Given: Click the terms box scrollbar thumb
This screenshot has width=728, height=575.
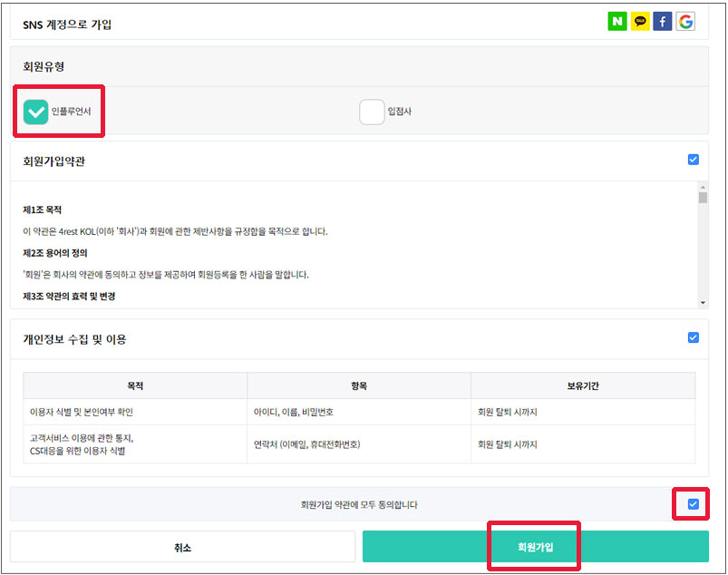Looking at the screenshot, I should (x=703, y=198).
